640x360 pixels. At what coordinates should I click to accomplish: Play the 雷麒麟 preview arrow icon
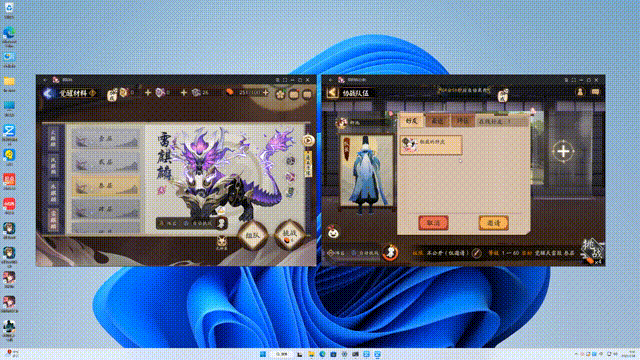pos(308,140)
